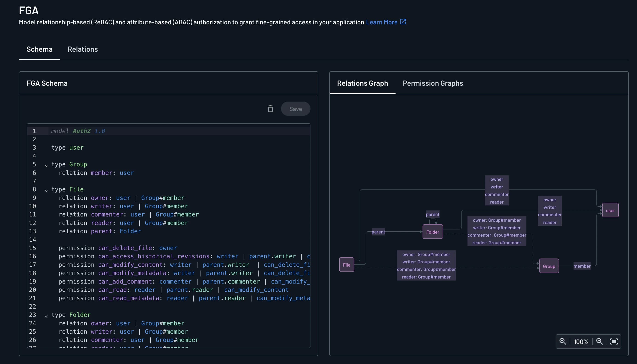Click the FGA page title
The width and height of the screenshot is (637, 364).
pos(29,11)
